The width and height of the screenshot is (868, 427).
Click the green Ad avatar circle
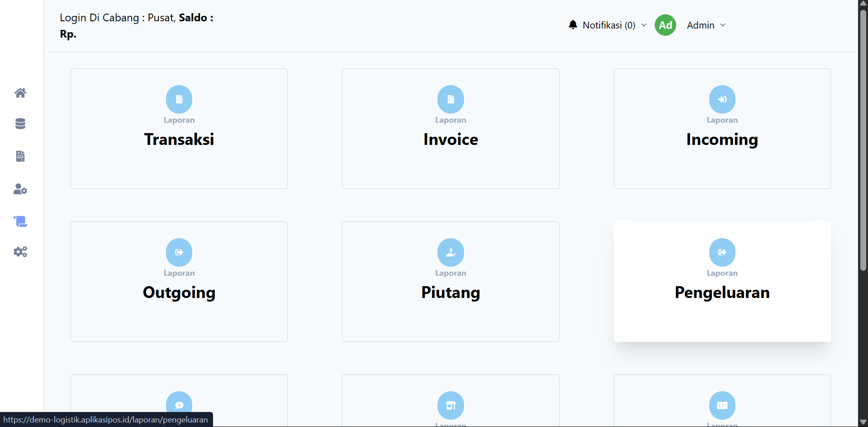(665, 25)
